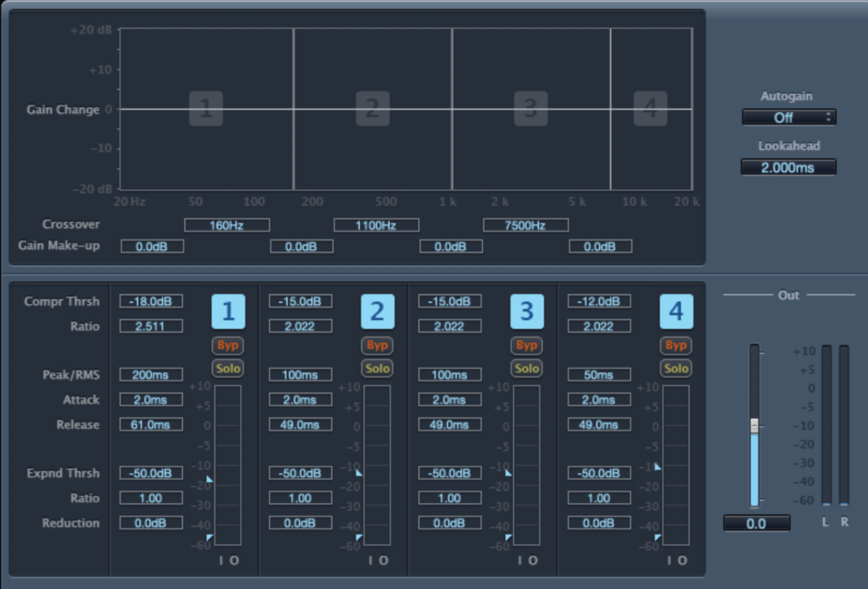The height and width of the screenshot is (589, 868).
Task: Click band 2 compressor threshold arrow on meter
Action: 359,473
